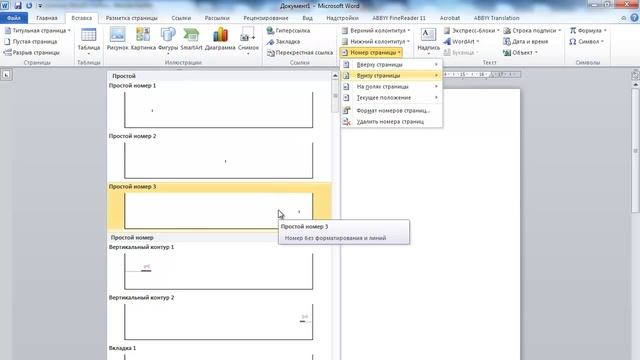Click the gallery scrollbar up arrow
Screen dimensions: 640x360
point(335,76)
